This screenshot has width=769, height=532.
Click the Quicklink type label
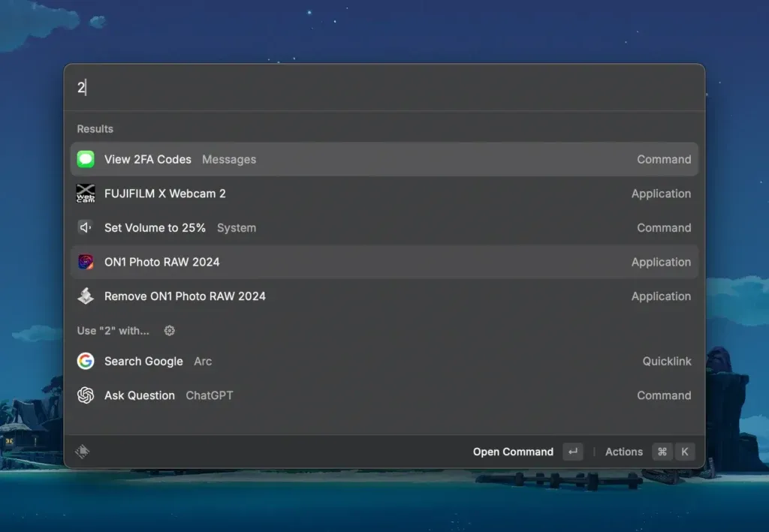(x=667, y=361)
